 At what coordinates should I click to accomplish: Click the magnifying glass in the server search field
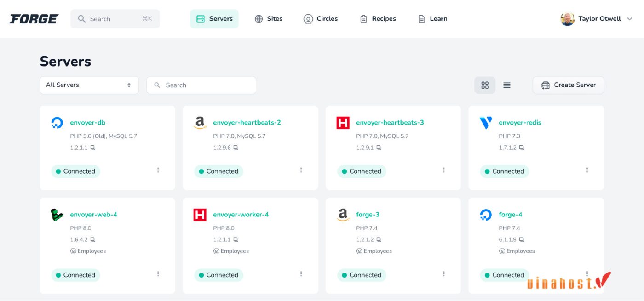tap(157, 85)
